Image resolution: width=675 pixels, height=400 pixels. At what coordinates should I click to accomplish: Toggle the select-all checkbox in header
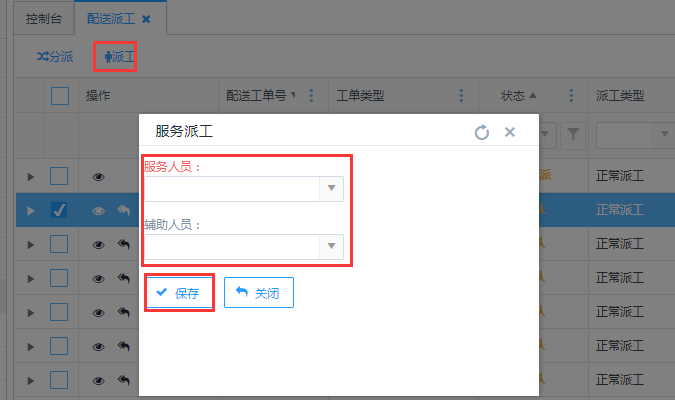tap(60, 96)
